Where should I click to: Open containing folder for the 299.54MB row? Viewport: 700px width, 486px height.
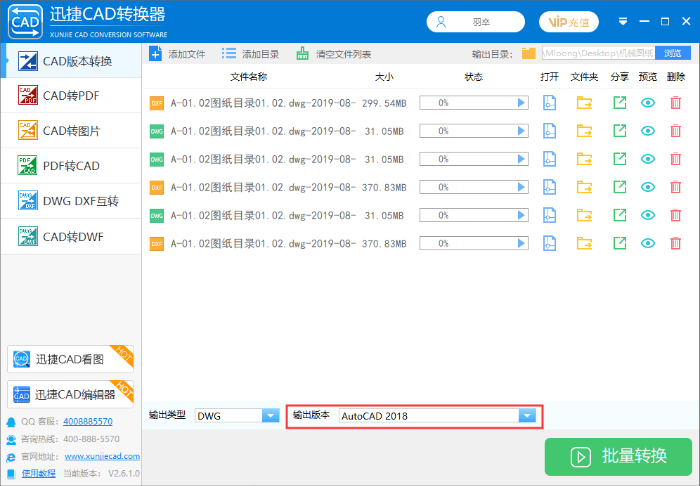click(584, 103)
